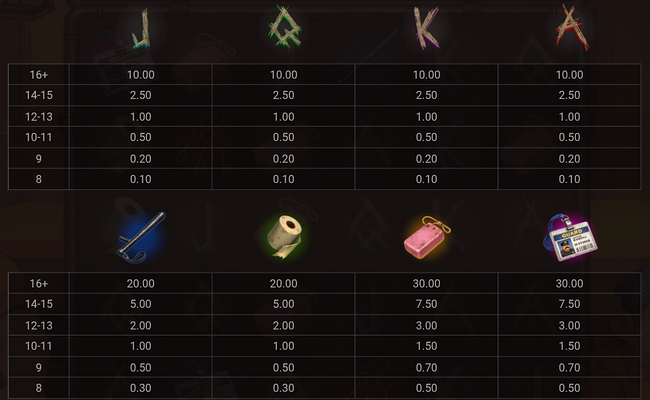Click the J letter symbol icon

point(141,29)
